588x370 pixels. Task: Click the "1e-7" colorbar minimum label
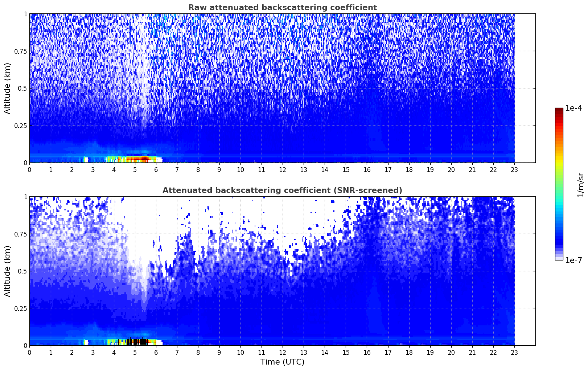573,260
